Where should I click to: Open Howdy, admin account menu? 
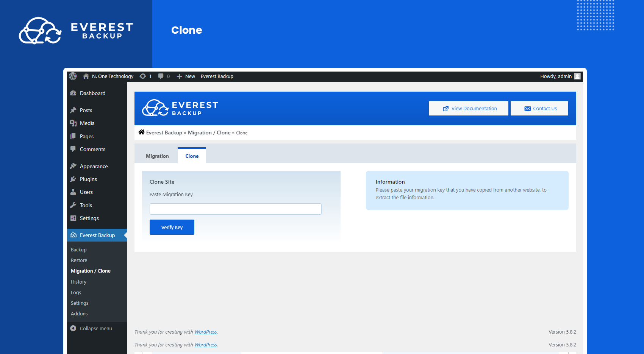click(560, 76)
